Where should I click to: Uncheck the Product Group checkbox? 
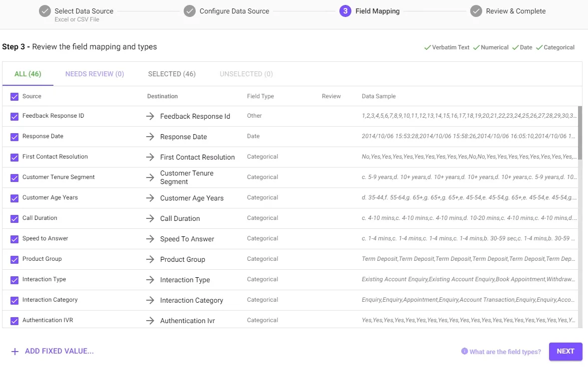[14, 259]
